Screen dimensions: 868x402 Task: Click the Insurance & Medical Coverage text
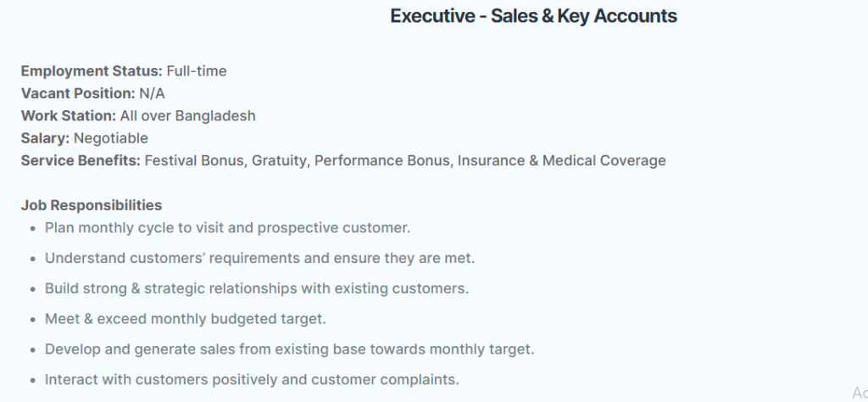562,160
